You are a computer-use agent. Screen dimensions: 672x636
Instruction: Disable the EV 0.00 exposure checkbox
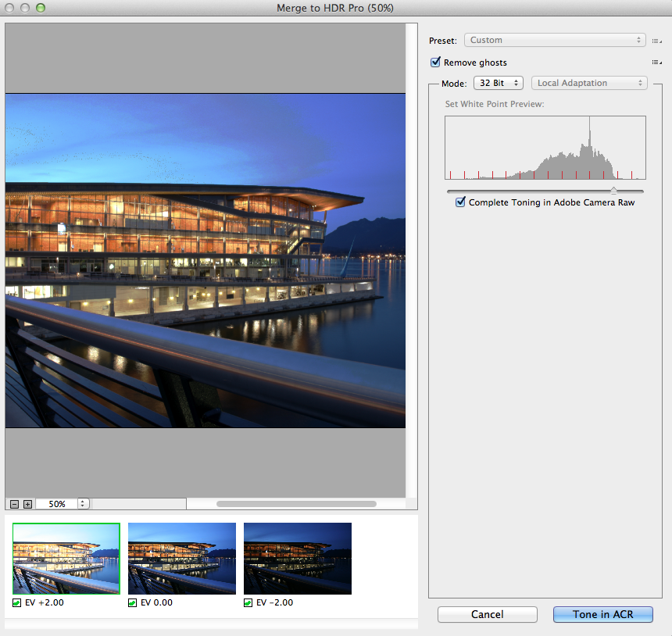coord(132,603)
